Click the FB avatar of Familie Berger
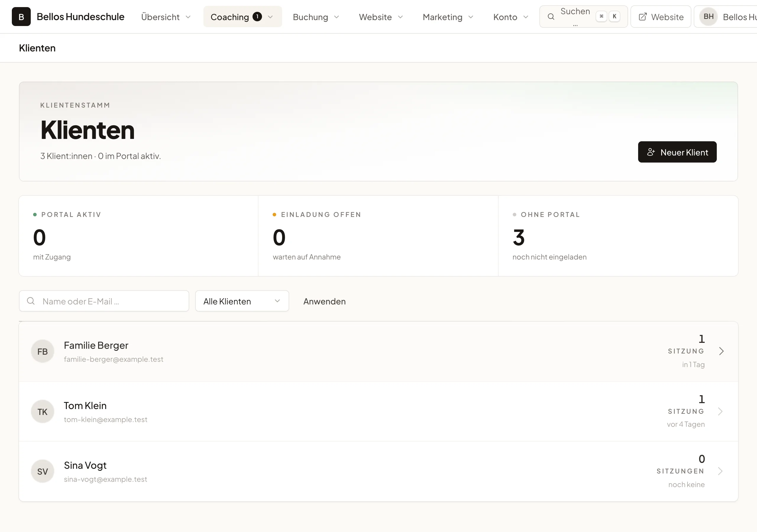 [x=43, y=351]
